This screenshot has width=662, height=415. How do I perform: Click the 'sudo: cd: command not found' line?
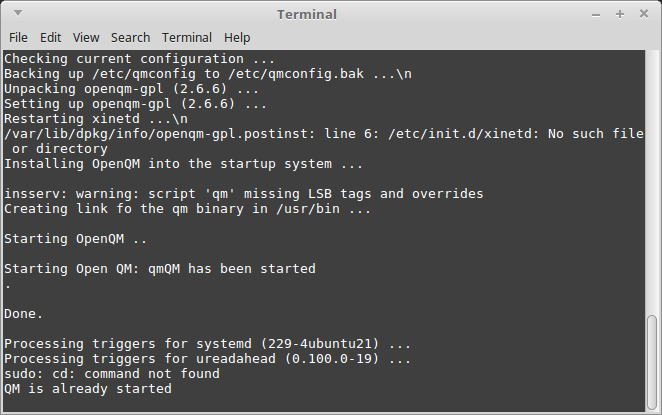pos(112,374)
